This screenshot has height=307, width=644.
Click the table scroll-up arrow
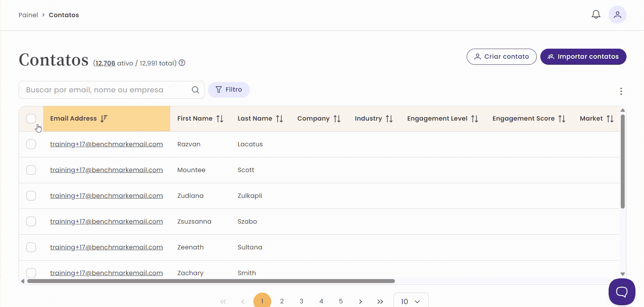623,110
